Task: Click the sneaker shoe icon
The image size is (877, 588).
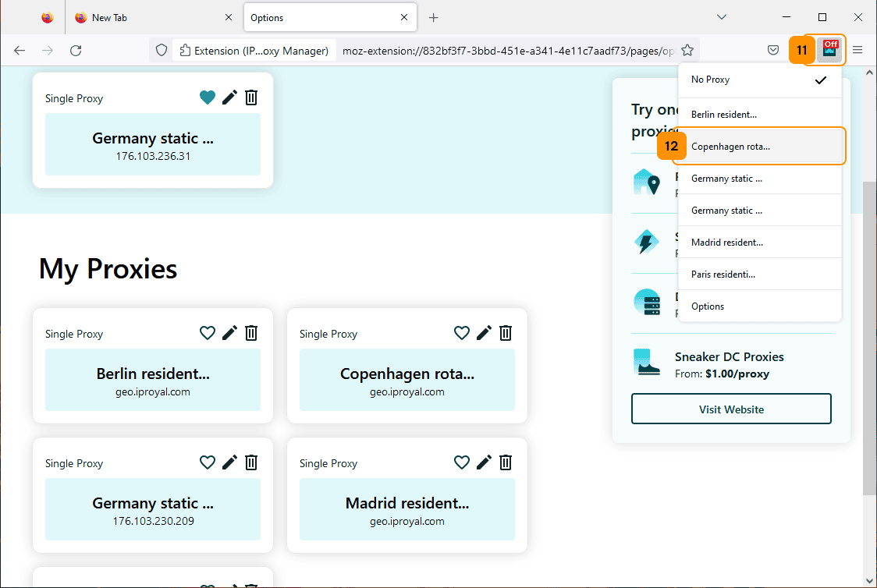Action: [647, 362]
